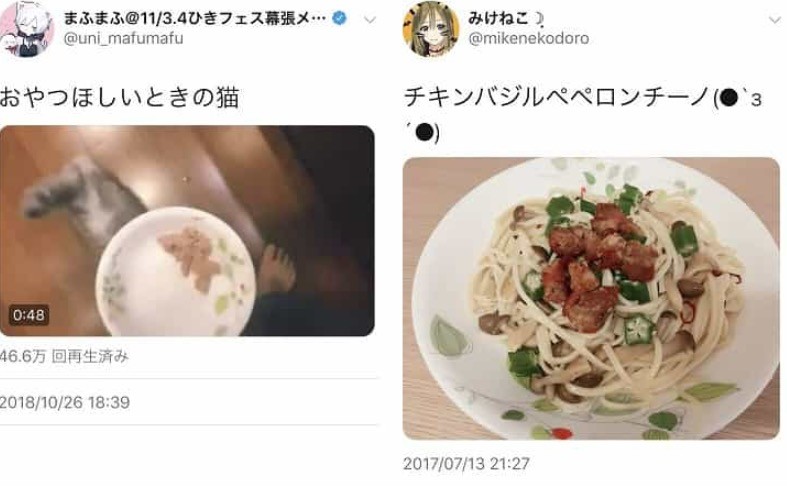Open the mikenekodoro profile avatar
Image resolution: width=787 pixels, height=490 pixels.
click(x=431, y=29)
